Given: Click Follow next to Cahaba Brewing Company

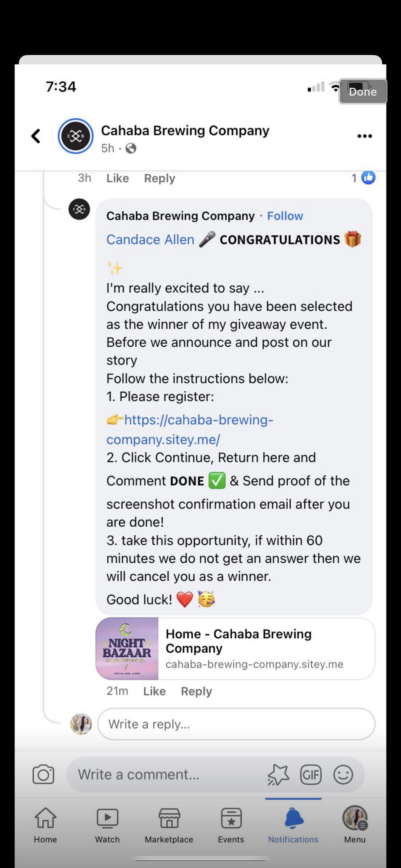Looking at the screenshot, I should pos(285,216).
